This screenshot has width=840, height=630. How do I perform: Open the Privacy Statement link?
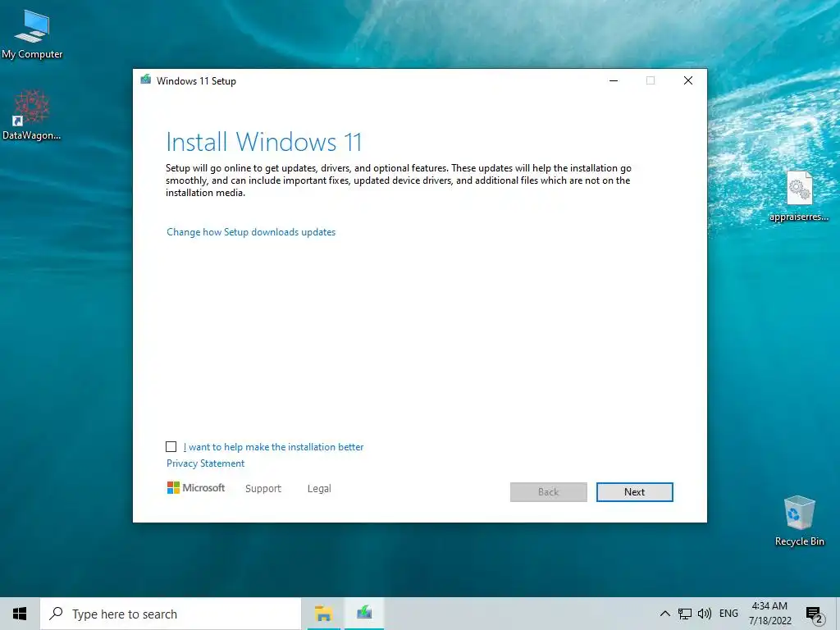205,463
